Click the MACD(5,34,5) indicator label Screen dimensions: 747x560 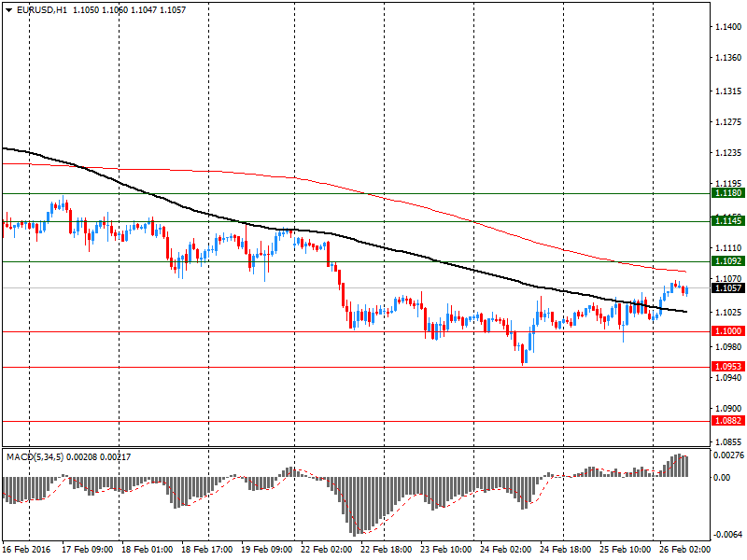click(35, 457)
